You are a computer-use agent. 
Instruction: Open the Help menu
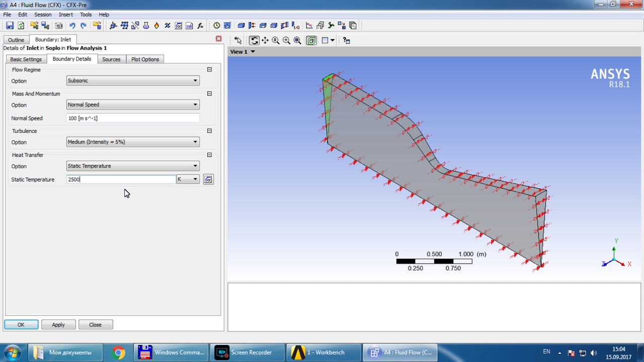pos(104,15)
